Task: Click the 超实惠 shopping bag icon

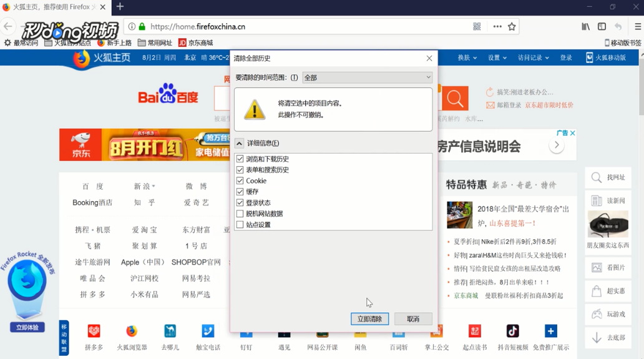Action: pos(597,291)
